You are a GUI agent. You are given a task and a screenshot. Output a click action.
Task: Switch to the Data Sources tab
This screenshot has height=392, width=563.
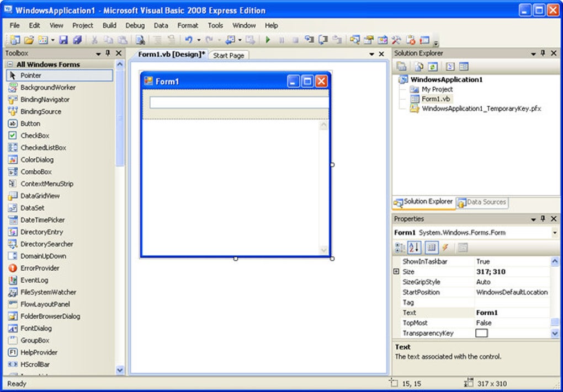point(485,202)
